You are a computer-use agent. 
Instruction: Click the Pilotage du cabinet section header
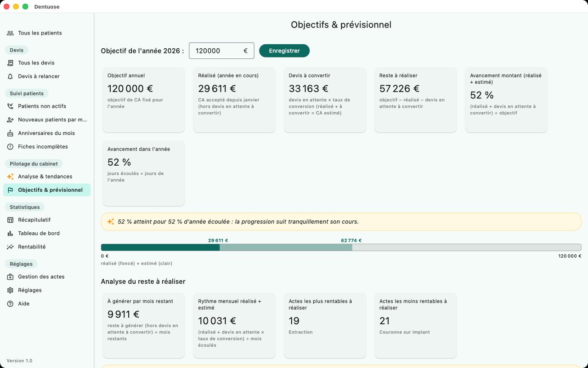34,164
